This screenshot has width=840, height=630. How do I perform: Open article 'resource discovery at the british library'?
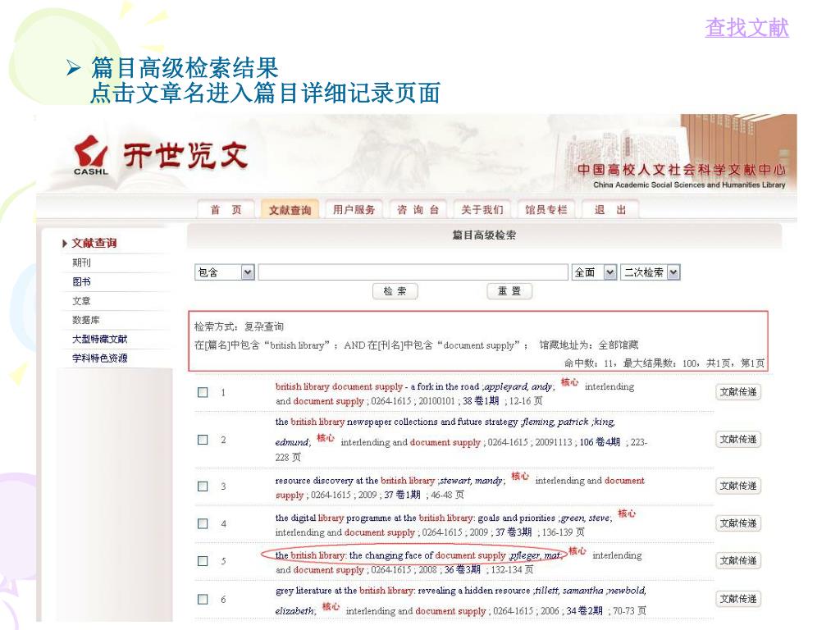tap(354, 481)
